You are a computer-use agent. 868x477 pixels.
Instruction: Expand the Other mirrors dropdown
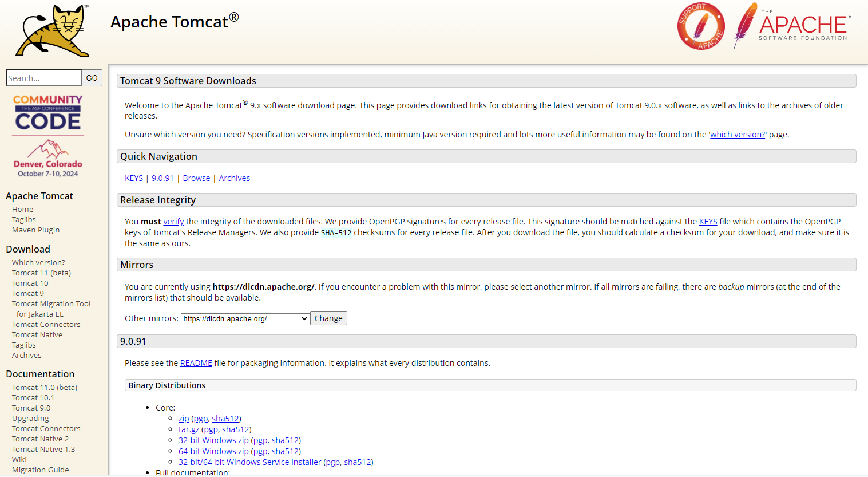pyautogui.click(x=245, y=319)
